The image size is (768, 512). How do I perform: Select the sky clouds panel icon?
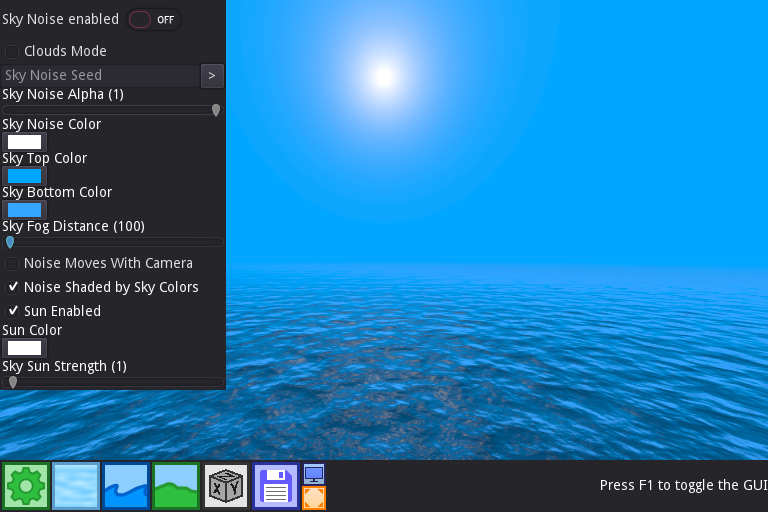tap(76, 486)
